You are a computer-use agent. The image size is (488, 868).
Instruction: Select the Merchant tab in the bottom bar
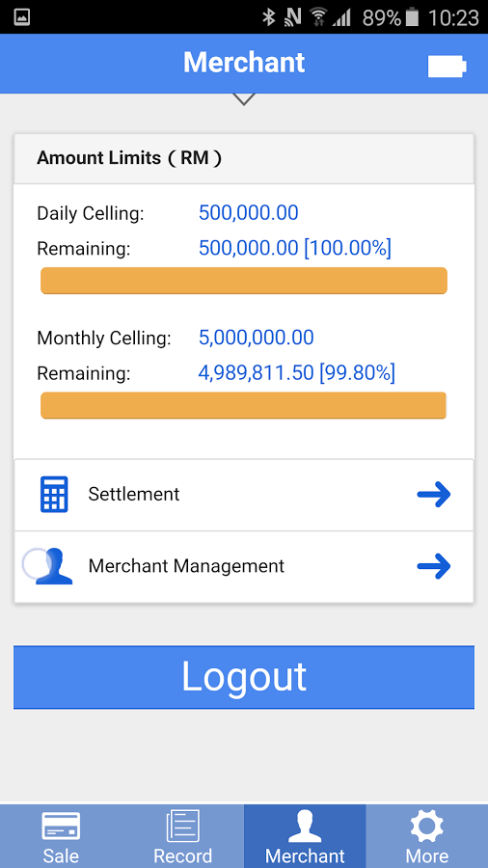(305, 836)
